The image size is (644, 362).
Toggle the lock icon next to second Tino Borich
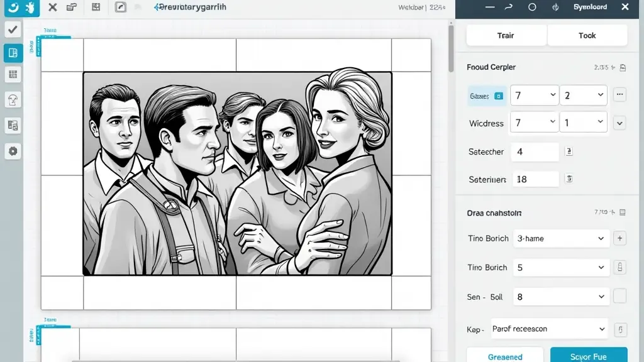coord(619,268)
